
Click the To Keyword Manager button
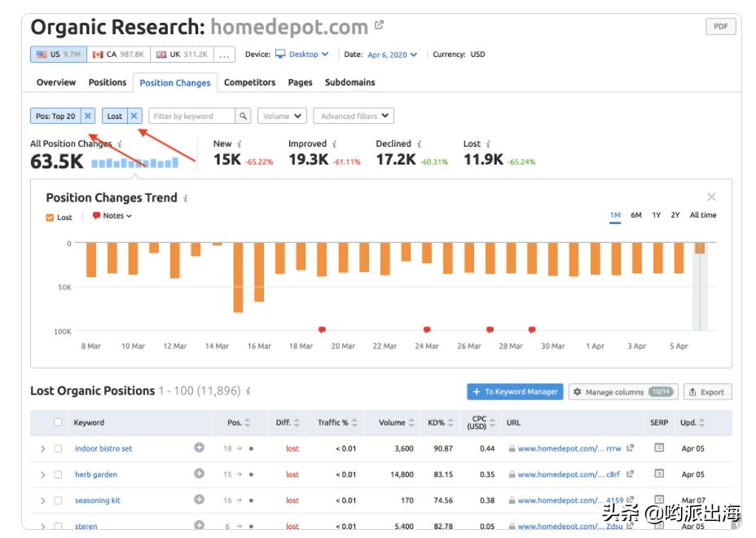click(516, 392)
